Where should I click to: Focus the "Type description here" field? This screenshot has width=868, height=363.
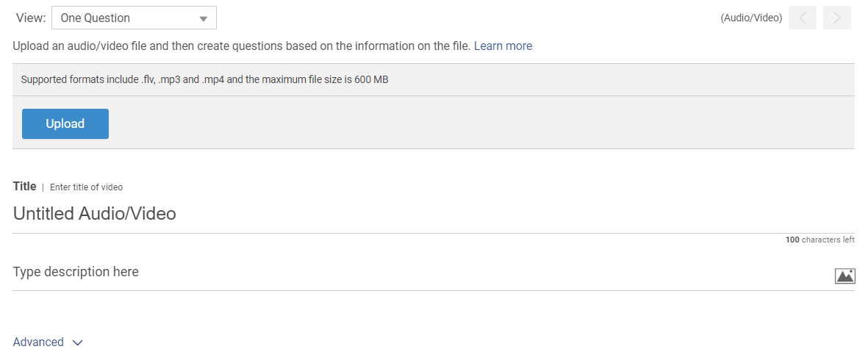294,272
